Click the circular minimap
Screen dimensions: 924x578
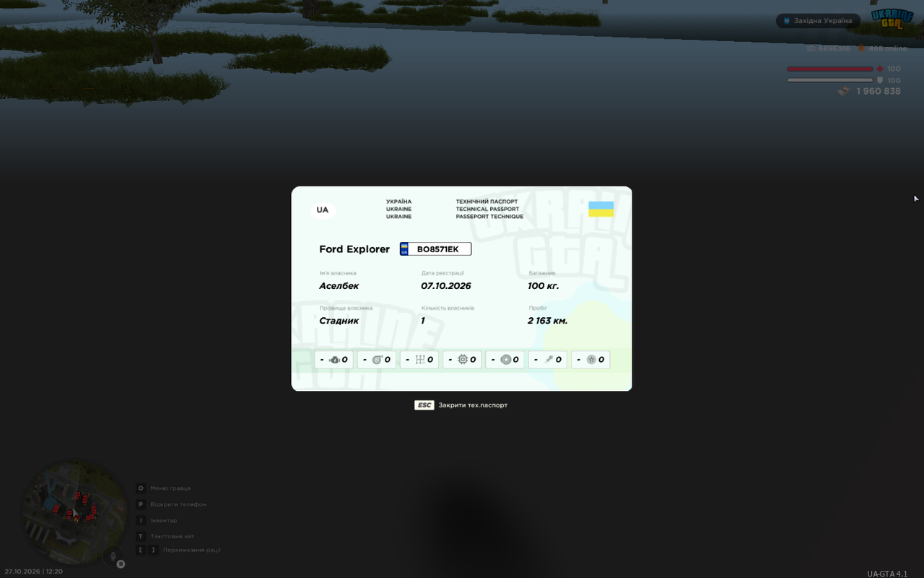[x=75, y=512]
